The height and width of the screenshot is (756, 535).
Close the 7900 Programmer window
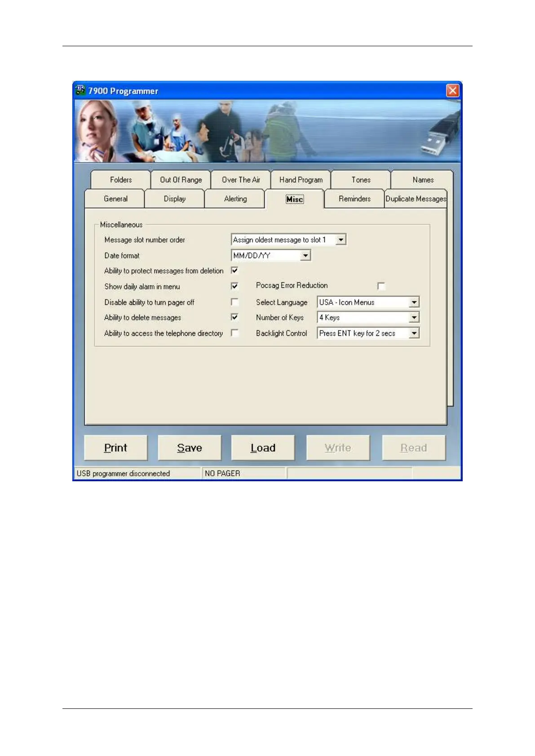[x=452, y=91]
